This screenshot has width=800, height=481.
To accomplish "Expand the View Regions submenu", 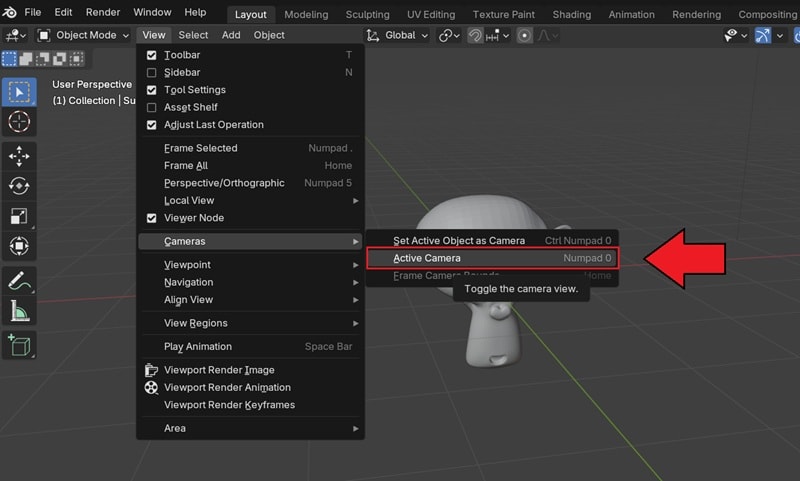I will [x=250, y=323].
